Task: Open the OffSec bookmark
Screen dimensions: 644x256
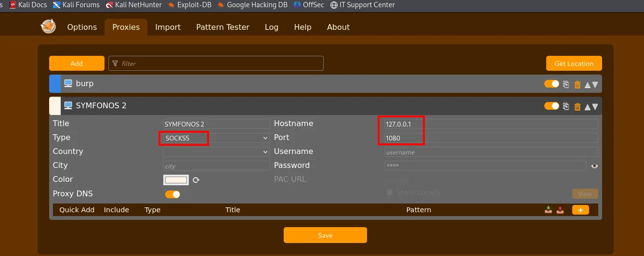Action: point(309,5)
